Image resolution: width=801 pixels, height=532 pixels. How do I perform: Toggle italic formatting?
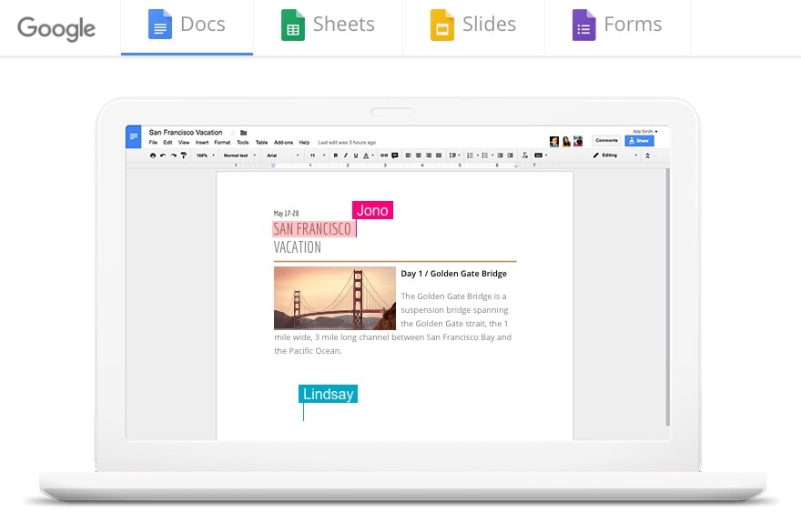346,156
